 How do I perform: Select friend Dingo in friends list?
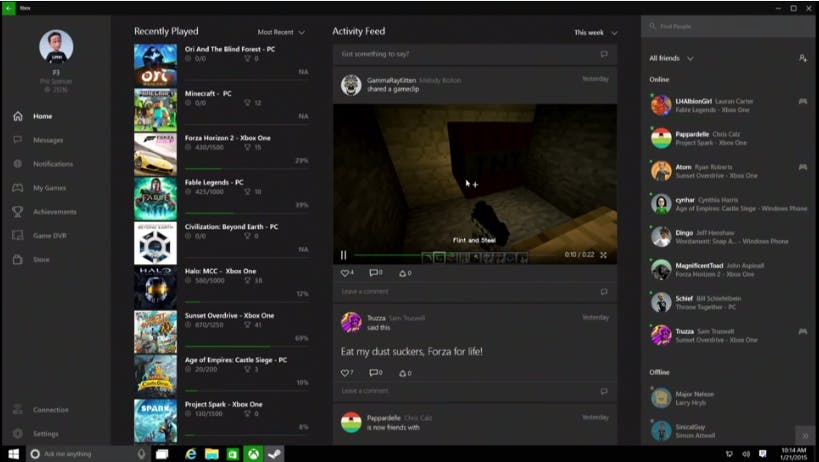[728, 237]
